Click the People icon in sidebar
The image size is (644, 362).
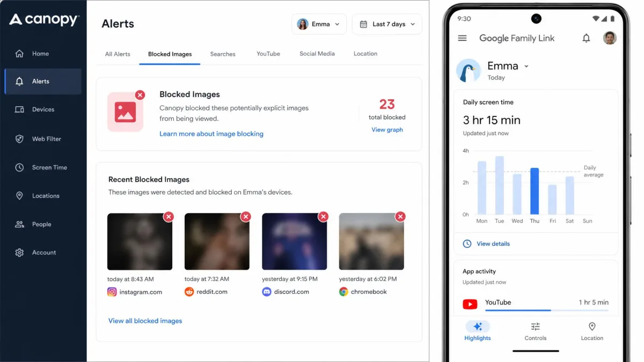coord(19,224)
